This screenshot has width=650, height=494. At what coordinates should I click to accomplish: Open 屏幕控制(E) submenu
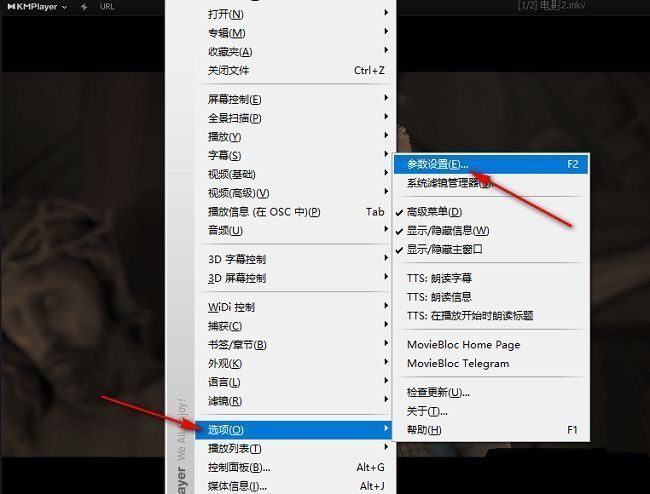pos(295,99)
